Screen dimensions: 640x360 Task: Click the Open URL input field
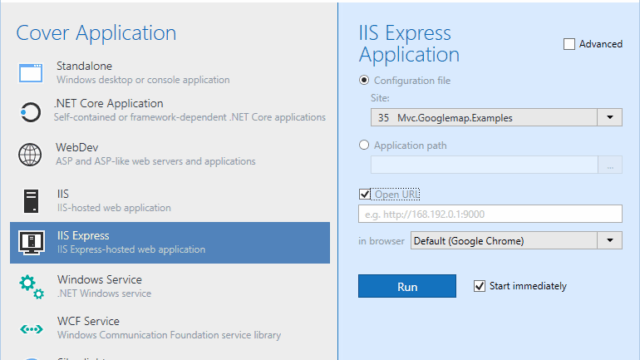tap(490, 214)
